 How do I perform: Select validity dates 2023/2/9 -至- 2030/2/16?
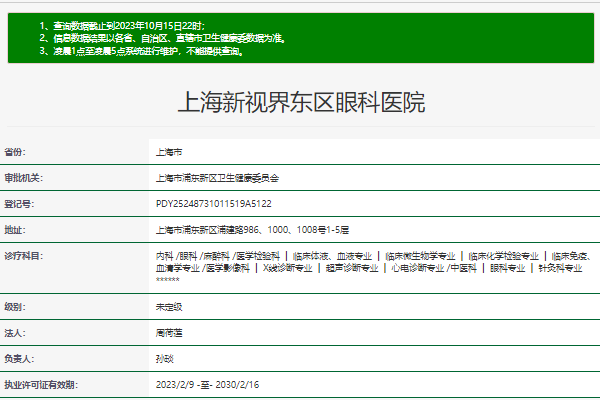207,385
